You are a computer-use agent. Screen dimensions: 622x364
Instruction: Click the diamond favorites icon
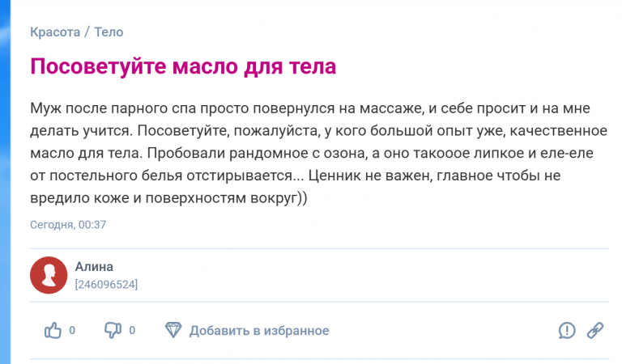[173, 330]
